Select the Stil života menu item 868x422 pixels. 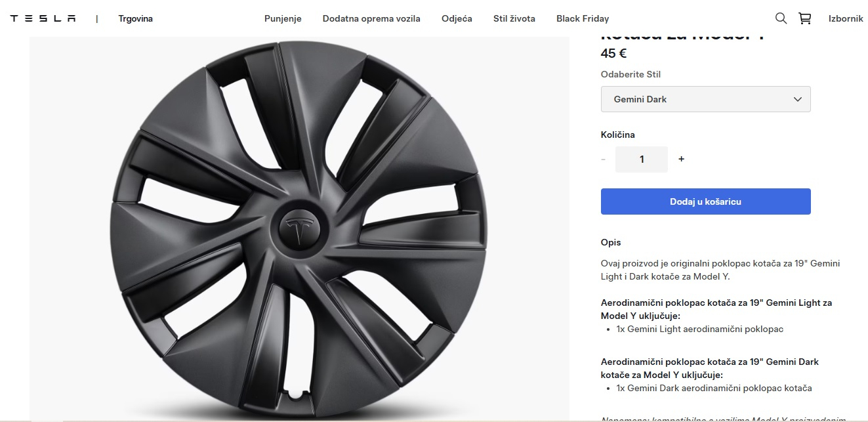pyautogui.click(x=514, y=18)
